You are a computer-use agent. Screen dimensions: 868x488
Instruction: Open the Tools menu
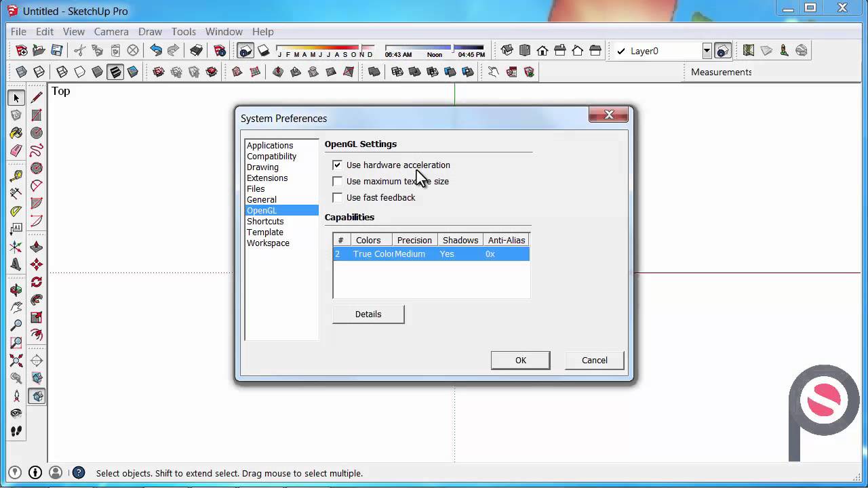(183, 31)
